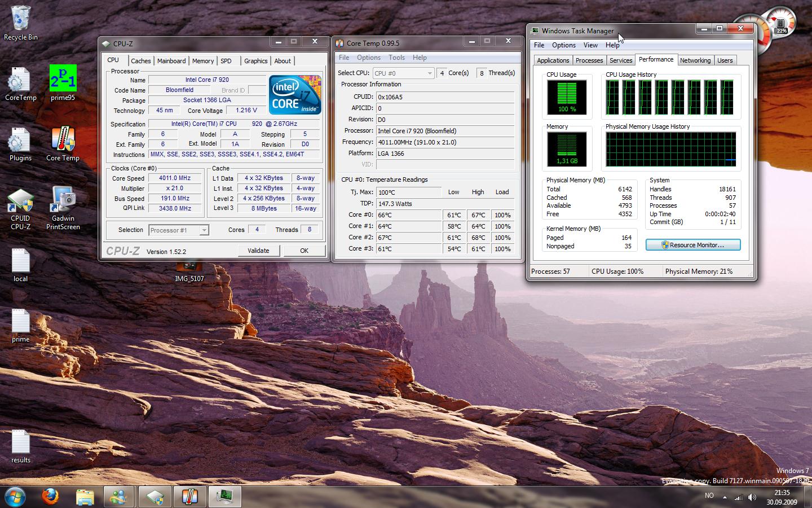
Task: Show hidden tray icons arrow
Action: click(x=725, y=497)
